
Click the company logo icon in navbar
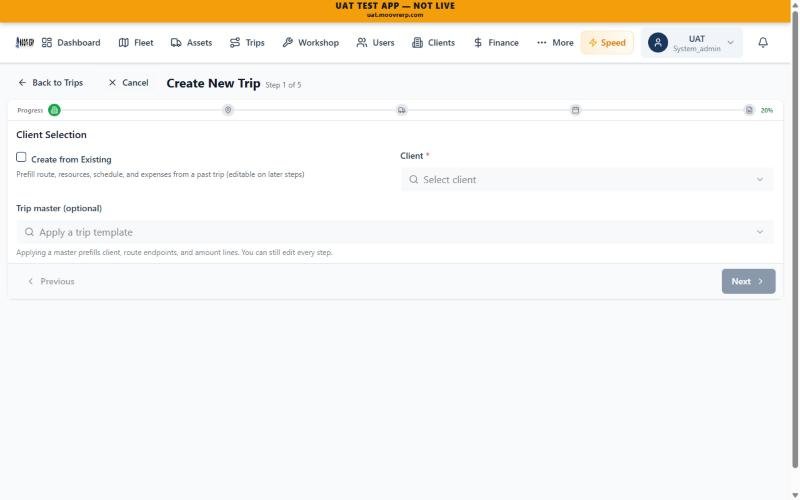point(24,42)
